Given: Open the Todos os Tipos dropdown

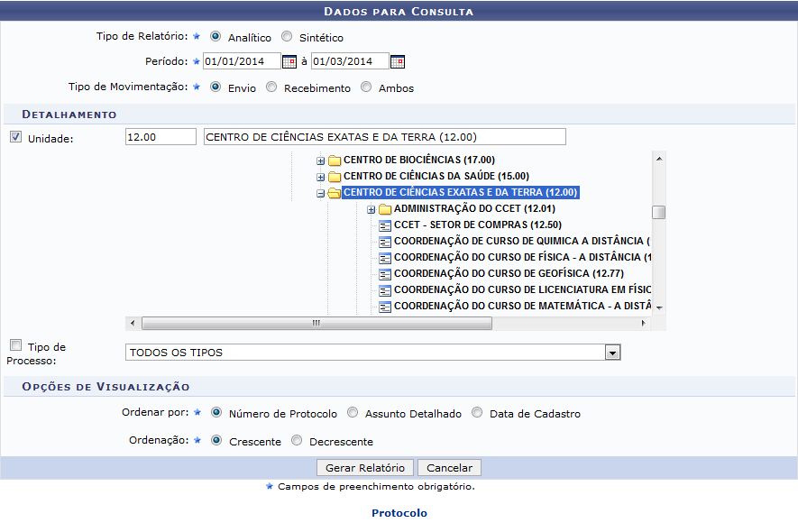Looking at the screenshot, I should [x=613, y=353].
